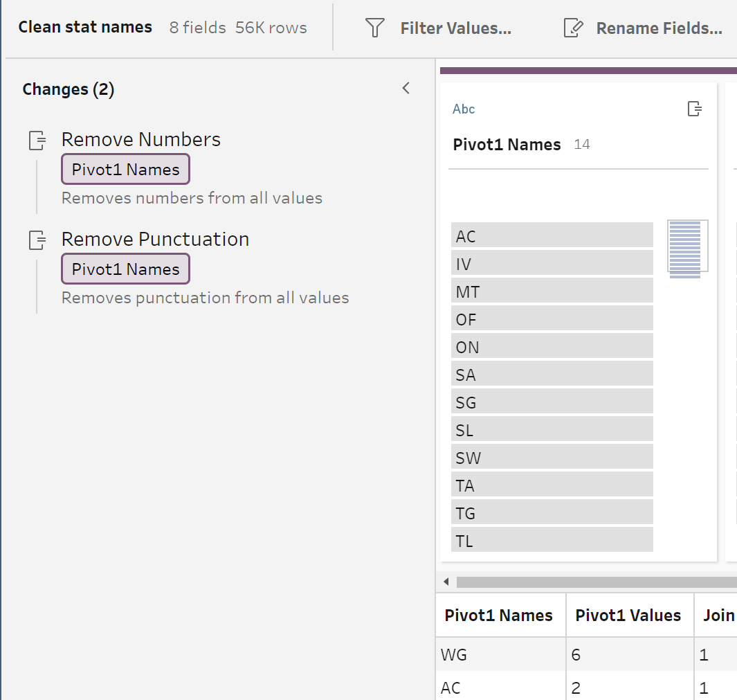The height and width of the screenshot is (700, 737).
Task: Click the Rename Fields pencil icon
Action: tap(573, 28)
